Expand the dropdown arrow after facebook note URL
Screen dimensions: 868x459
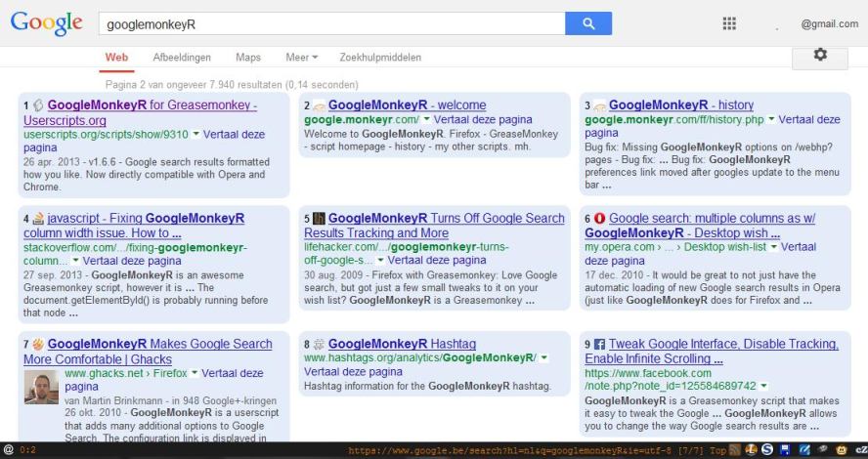tap(764, 386)
